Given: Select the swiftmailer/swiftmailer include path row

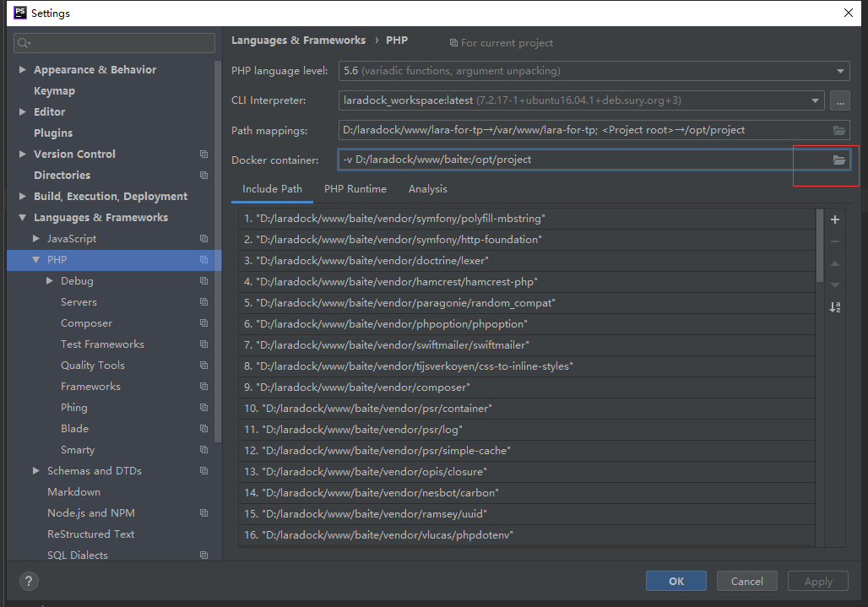Looking at the screenshot, I should click(x=526, y=345).
